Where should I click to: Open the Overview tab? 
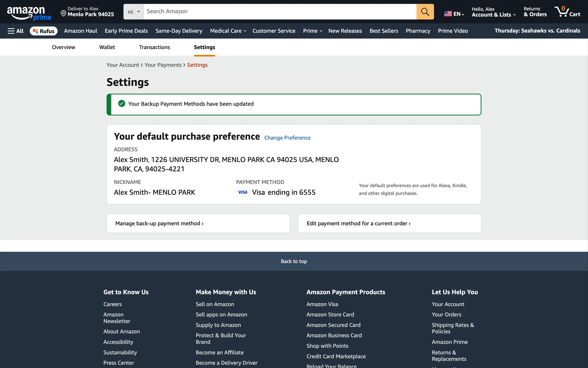click(63, 47)
